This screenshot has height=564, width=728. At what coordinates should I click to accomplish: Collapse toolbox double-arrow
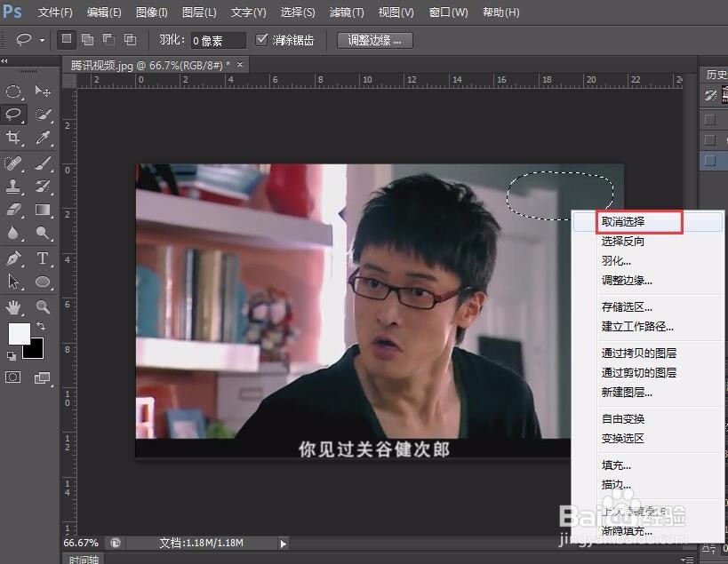4,60
